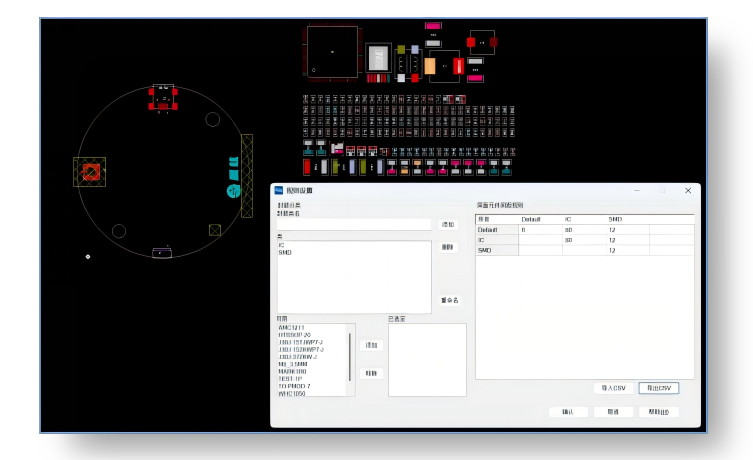The image size is (753, 460).
Task: Select WHC1050 in the footprint list
Action: (x=292, y=393)
